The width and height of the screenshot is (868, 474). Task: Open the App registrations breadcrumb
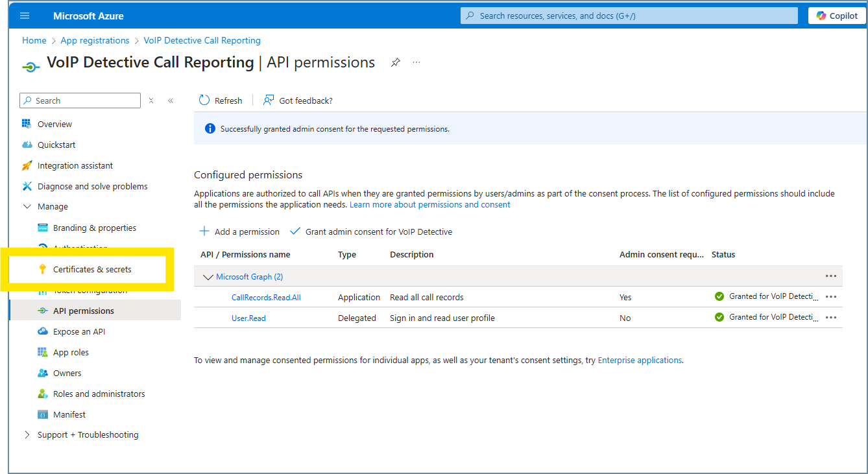point(95,40)
